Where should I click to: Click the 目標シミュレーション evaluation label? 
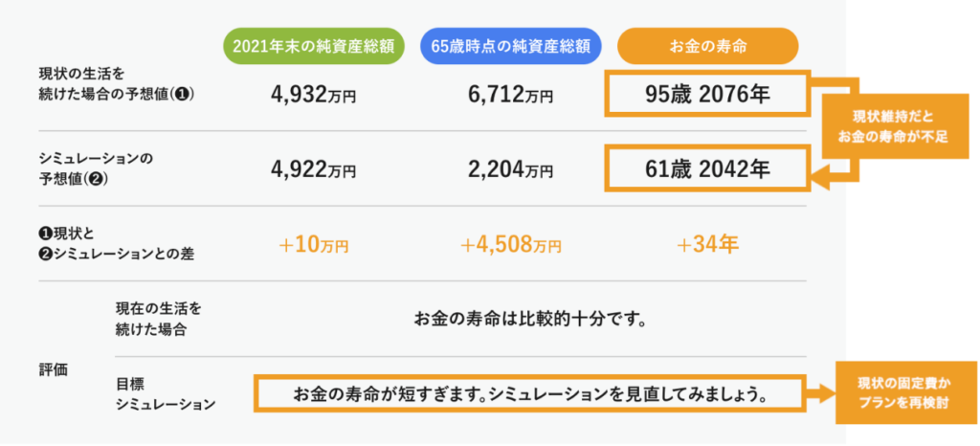[x=165, y=393]
